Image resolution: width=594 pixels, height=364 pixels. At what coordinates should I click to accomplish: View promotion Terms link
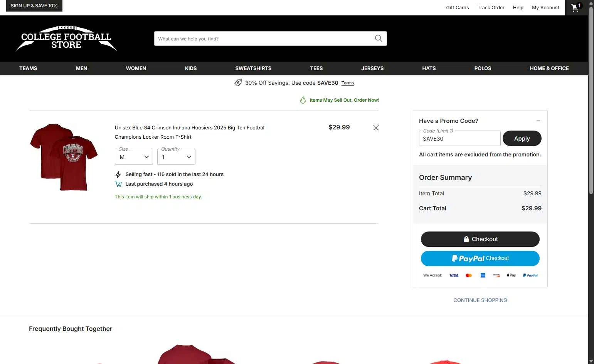348,83
